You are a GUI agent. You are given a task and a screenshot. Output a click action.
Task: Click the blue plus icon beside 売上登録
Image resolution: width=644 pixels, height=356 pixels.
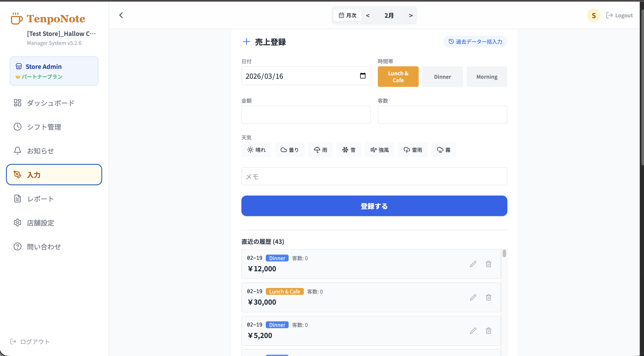tap(246, 42)
